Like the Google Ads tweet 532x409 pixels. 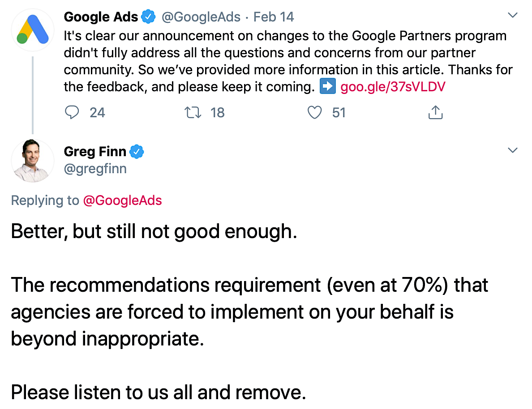pos(314,112)
